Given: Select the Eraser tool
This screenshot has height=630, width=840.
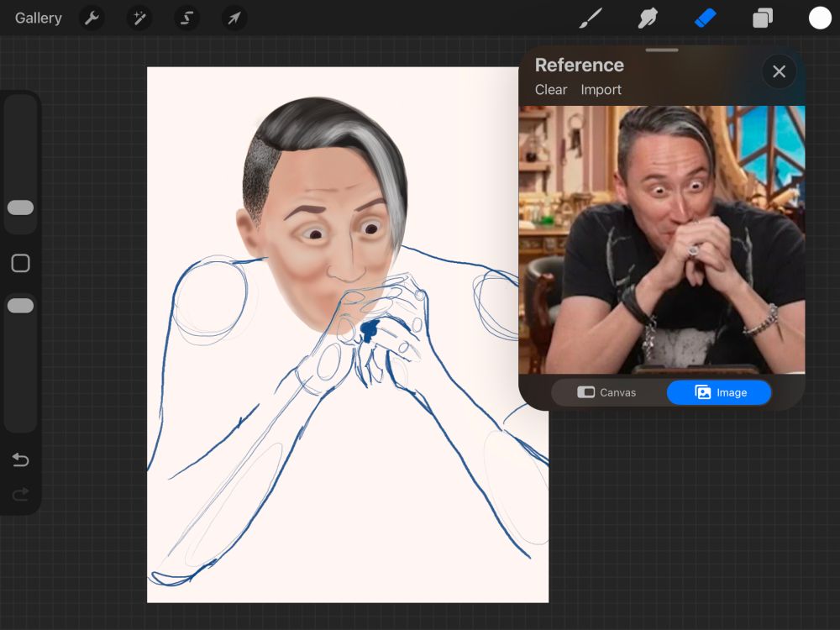Looking at the screenshot, I should coord(706,18).
